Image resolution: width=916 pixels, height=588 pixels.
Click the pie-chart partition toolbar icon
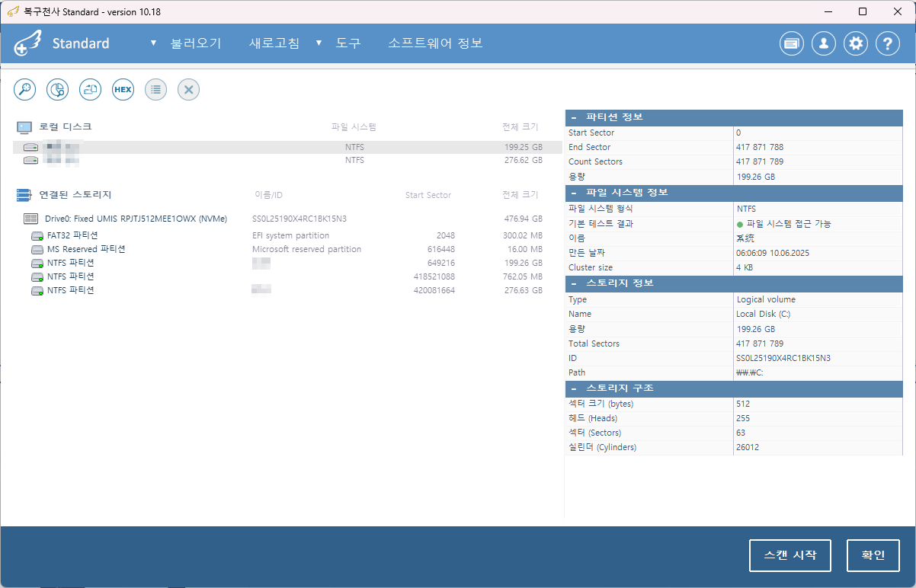(58, 89)
